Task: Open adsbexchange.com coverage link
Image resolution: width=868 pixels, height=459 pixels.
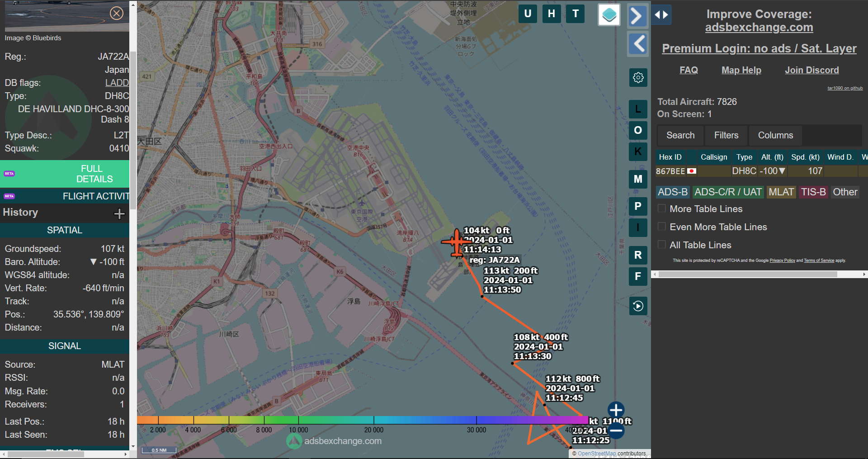Action: coord(759,28)
